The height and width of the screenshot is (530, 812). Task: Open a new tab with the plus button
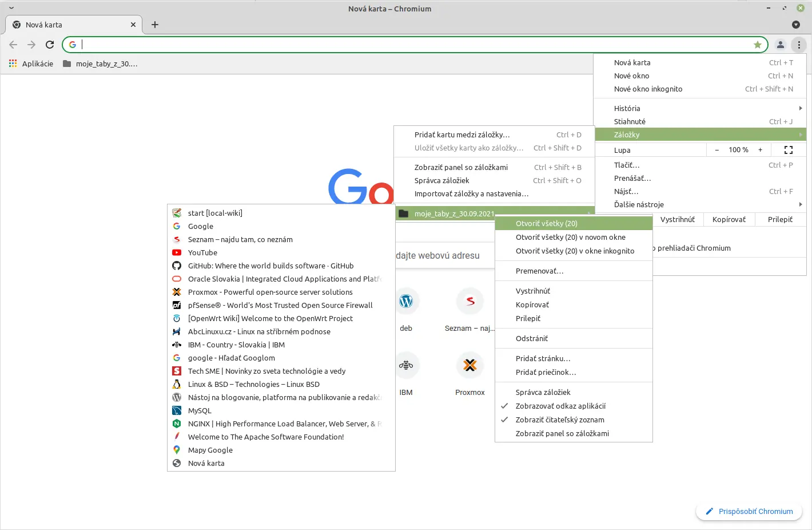point(155,25)
